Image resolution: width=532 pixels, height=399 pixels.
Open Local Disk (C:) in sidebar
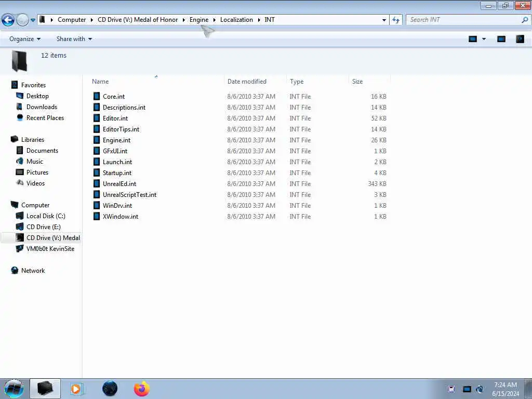pyautogui.click(x=46, y=216)
